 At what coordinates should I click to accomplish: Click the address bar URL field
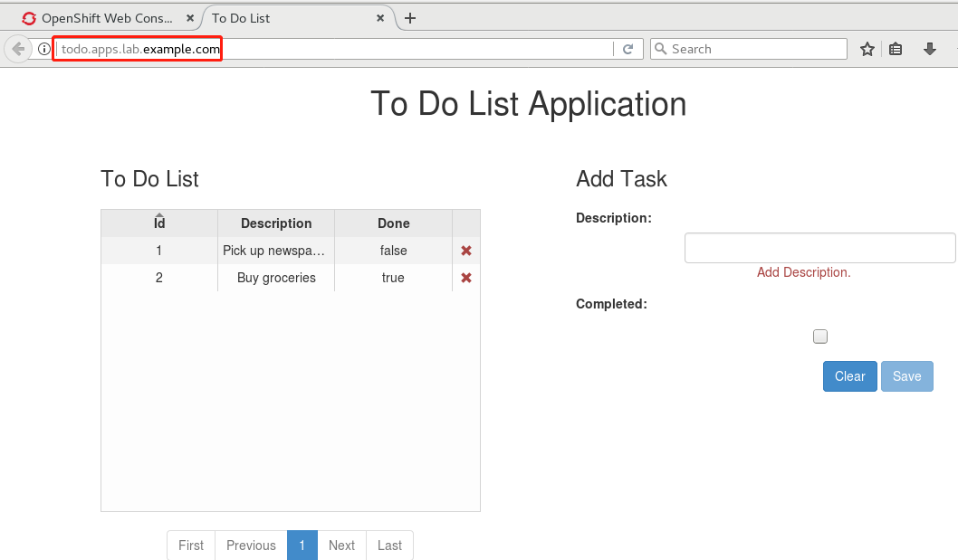coord(333,49)
